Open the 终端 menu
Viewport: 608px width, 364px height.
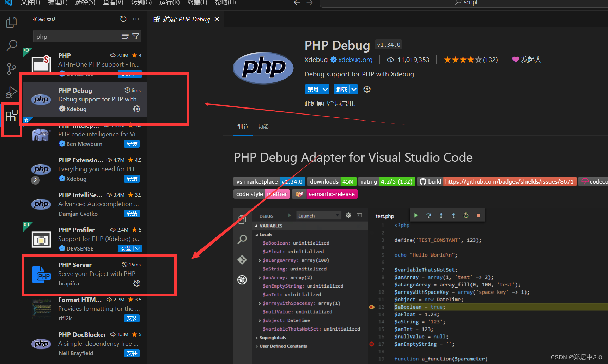point(197,2)
